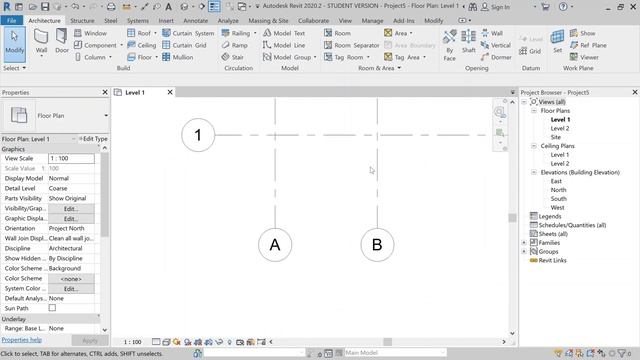Select the Tag Room tool
Viewport: 640px width, 360px height.
point(343,57)
